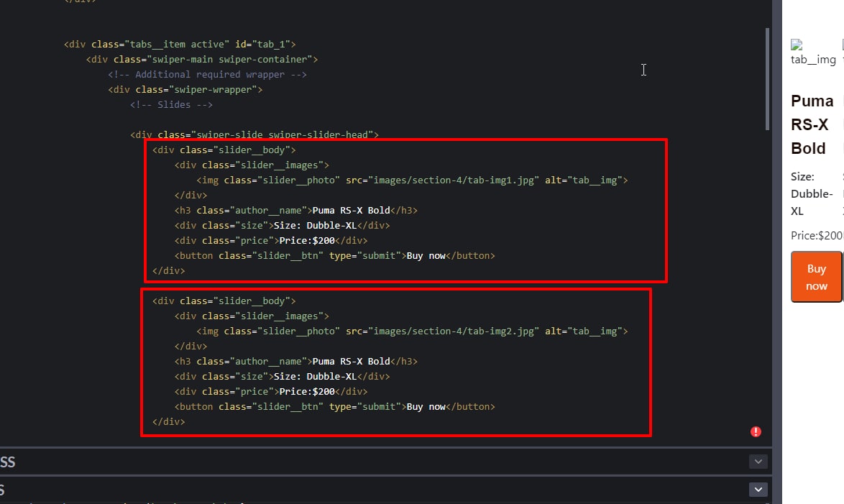
Task: Click the Slides comment line
Action: click(171, 104)
